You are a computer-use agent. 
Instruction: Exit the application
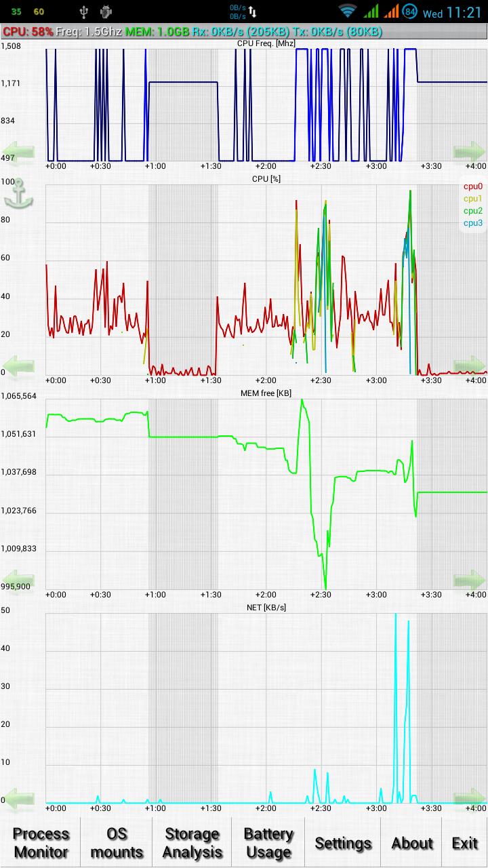coord(465,843)
